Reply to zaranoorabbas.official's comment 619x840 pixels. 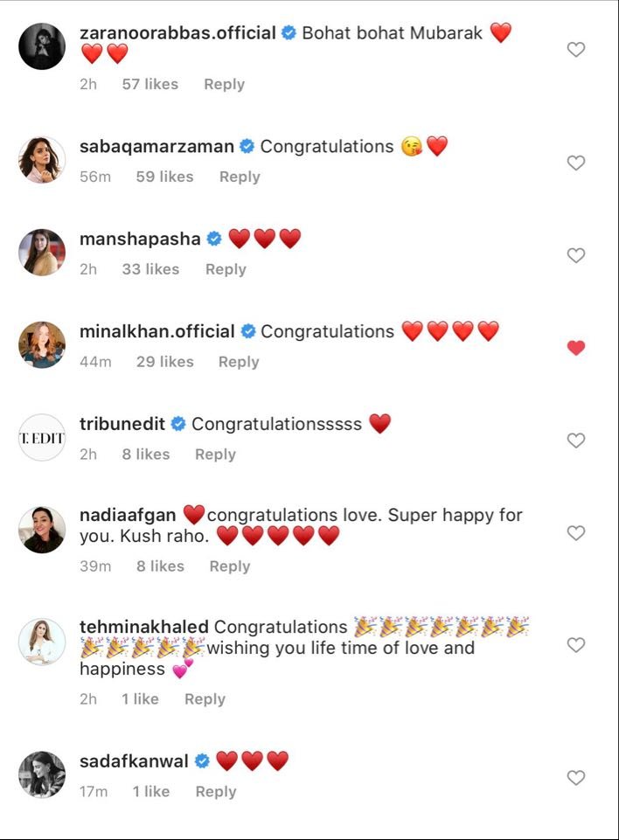click(x=224, y=84)
